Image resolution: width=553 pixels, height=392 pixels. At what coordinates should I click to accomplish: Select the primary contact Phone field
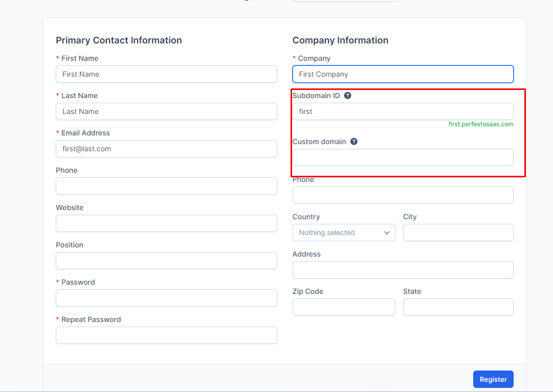[x=166, y=186]
